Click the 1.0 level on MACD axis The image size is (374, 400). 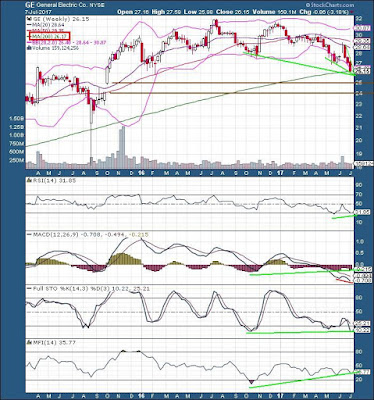[359, 241]
